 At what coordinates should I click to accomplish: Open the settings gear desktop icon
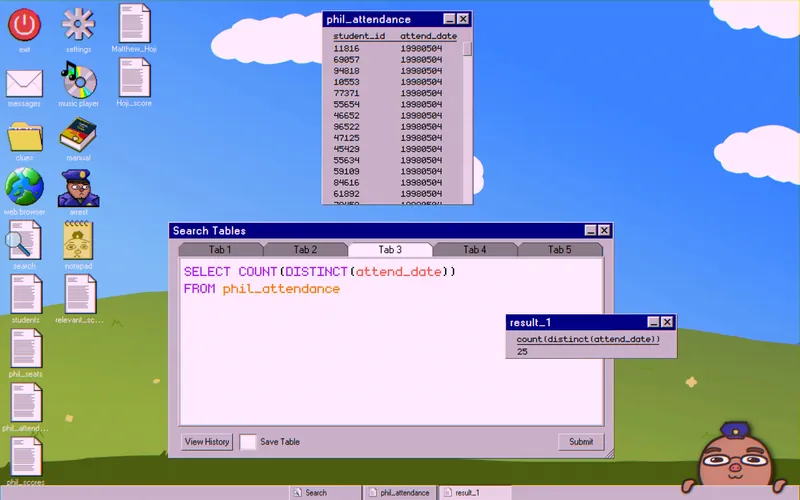point(78,24)
